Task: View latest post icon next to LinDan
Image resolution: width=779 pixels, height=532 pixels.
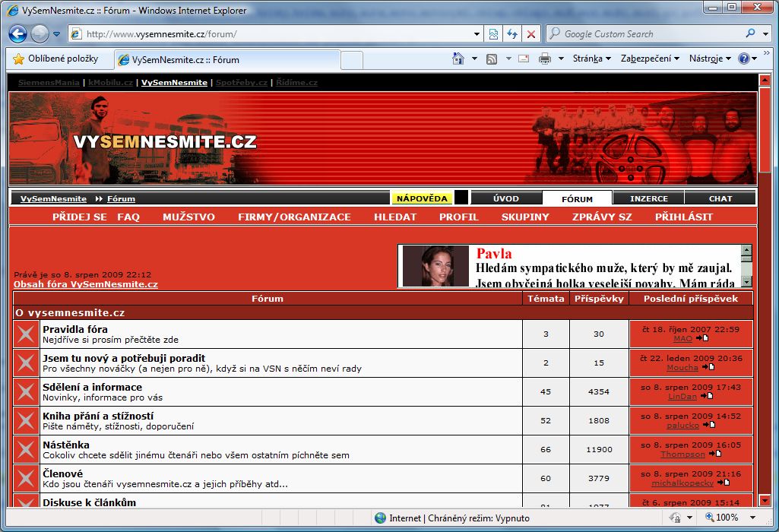Action: click(x=707, y=396)
